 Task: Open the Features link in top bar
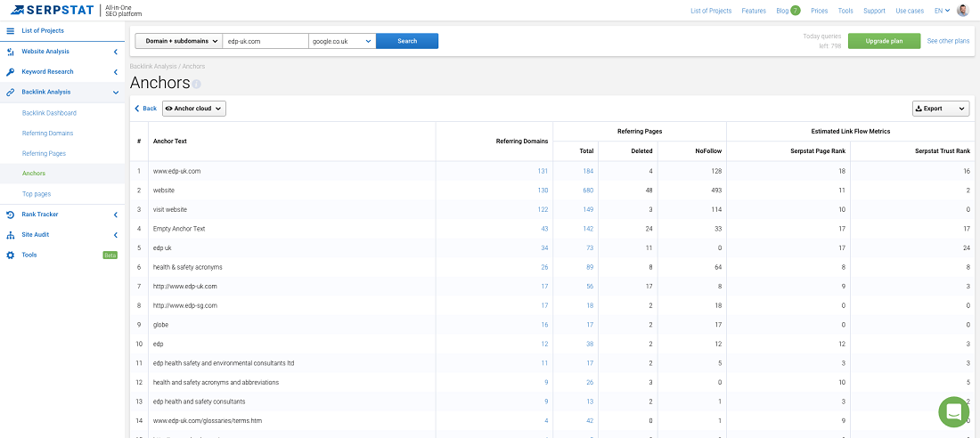[x=754, y=11]
